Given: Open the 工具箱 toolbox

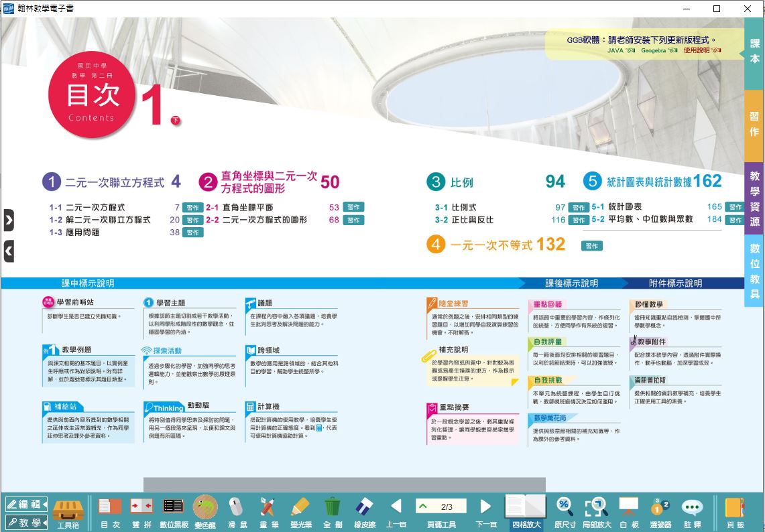Looking at the screenshot, I should (68, 513).
